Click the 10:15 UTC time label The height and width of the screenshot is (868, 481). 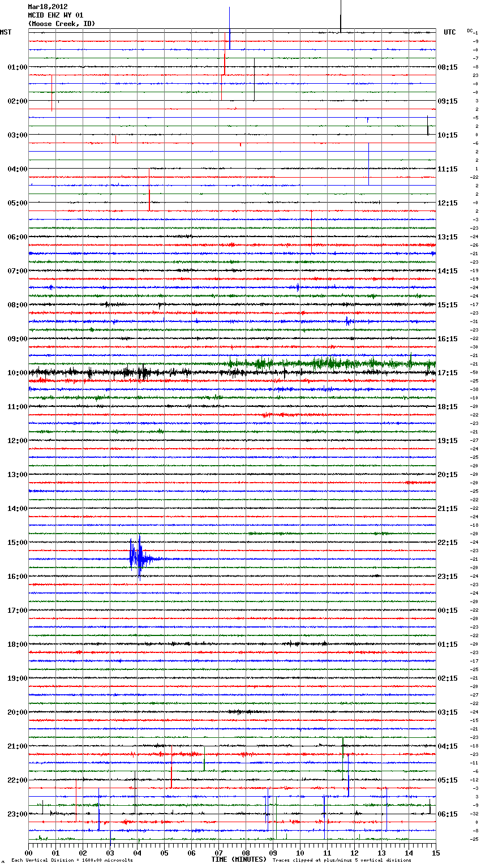click(x=448, y=135)
